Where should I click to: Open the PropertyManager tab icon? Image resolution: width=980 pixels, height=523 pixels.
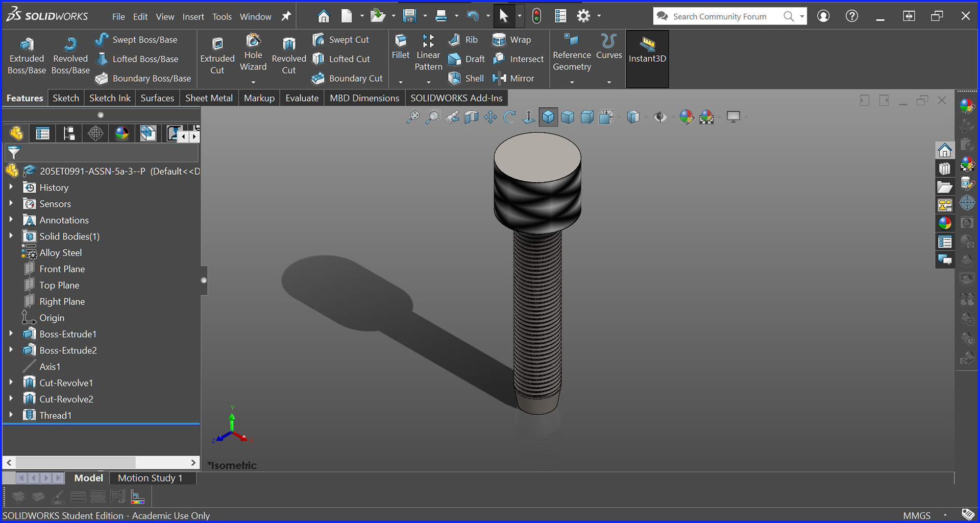tap(42, 134)
